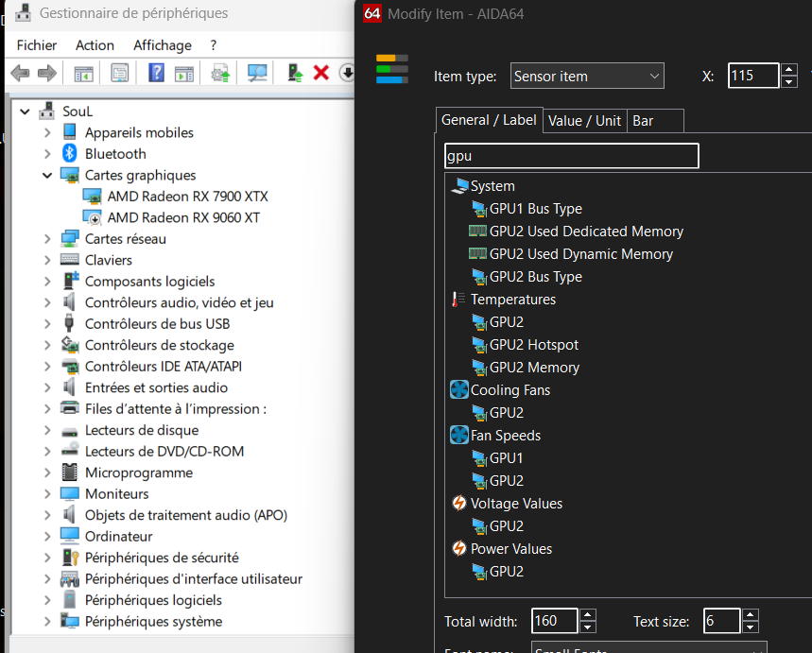Image resolution: width=812 pixels, height=653 pixels.
Task: Click the X position field showing 115
Action: pyautogui.click(x=753, y=76)
